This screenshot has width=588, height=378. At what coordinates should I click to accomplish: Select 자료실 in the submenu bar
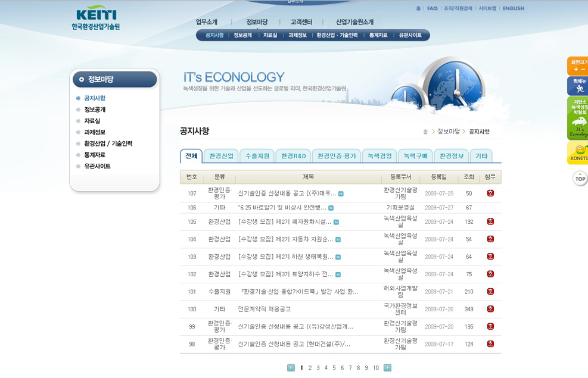(270, 35)
